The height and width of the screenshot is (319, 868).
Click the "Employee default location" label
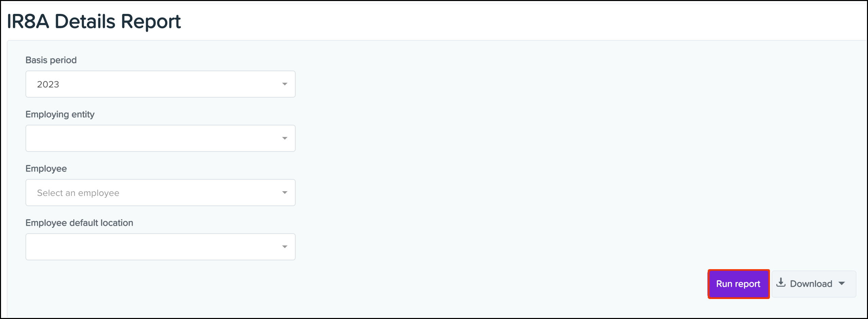pos(79,223)
